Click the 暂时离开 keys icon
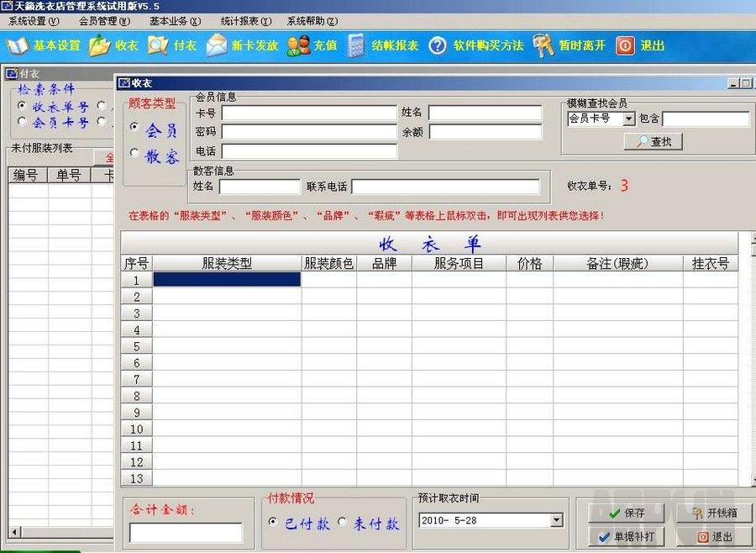 pyautogui.click(x=543, y=45)
